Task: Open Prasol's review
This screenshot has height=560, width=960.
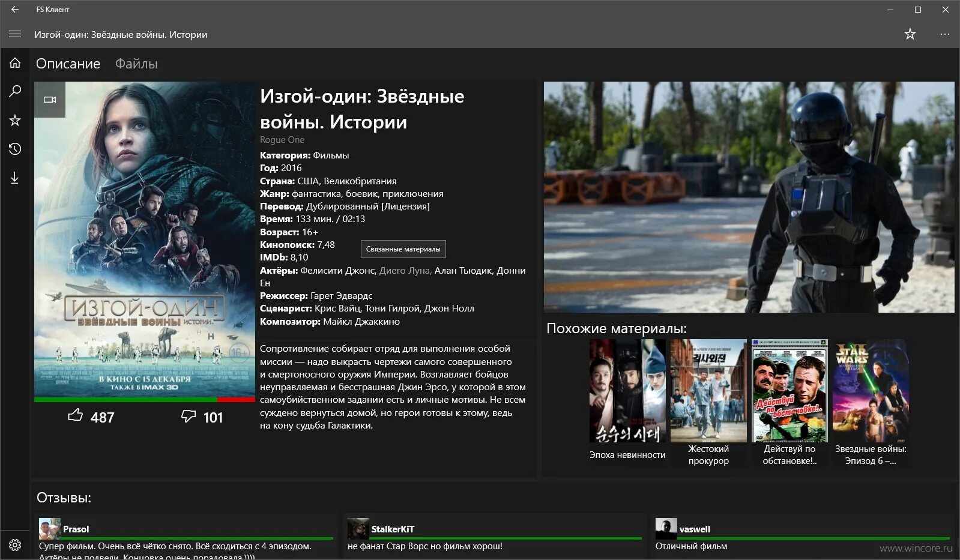Action: pyautogui.click(x=185, y=537)
